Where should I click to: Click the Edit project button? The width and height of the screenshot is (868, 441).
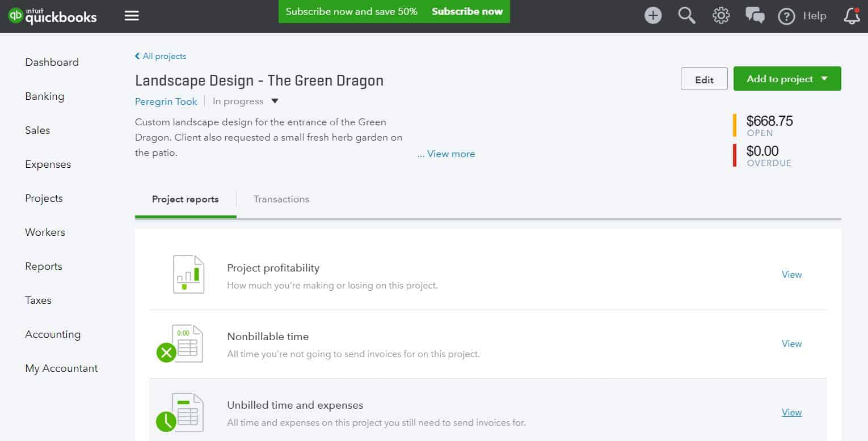(704, 79)
